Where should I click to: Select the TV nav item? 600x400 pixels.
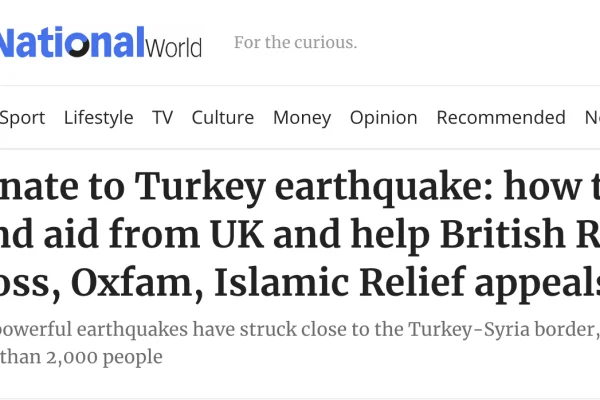pos(162,117)
